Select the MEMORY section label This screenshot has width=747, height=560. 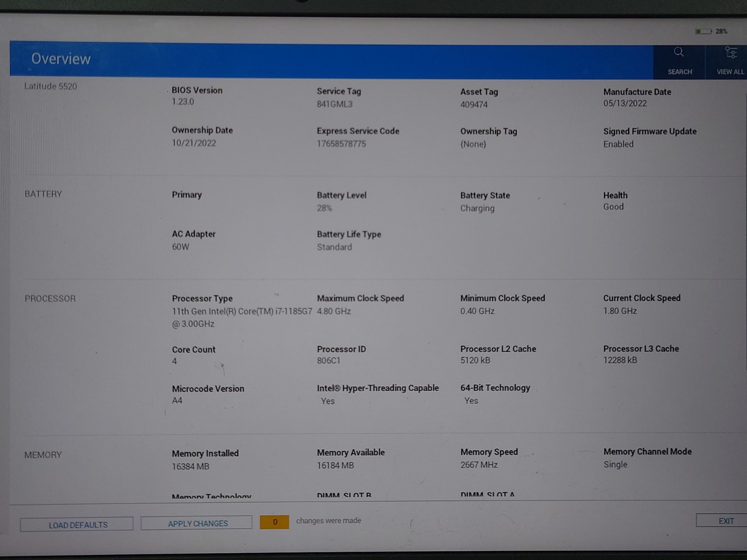[x=43, y=455]
